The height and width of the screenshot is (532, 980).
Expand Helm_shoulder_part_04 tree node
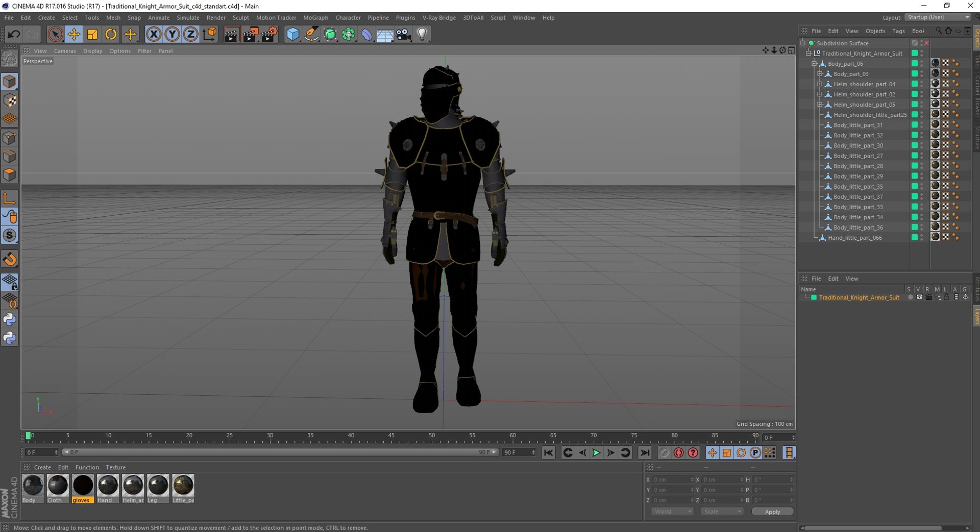tap(820, 84)
